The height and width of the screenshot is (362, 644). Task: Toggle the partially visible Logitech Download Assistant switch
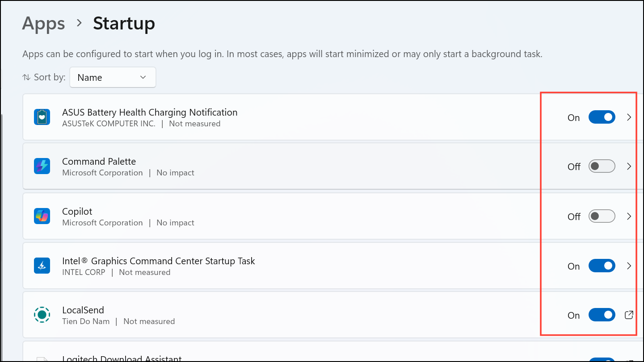(602, 359)
